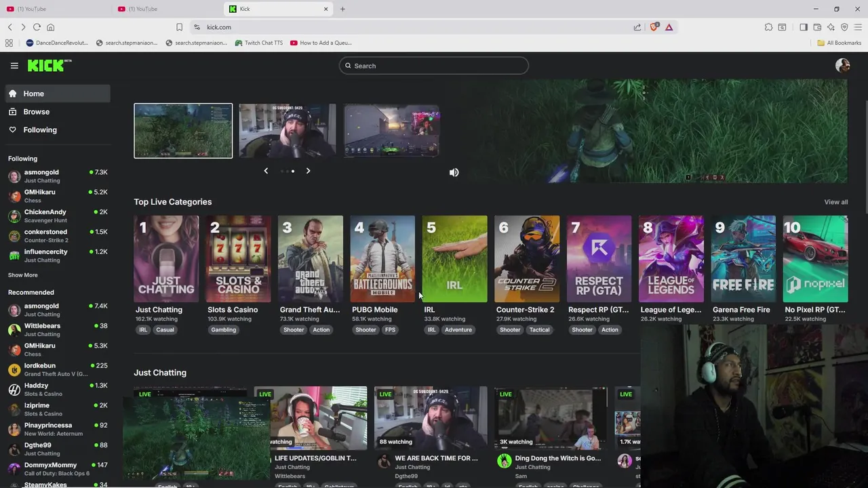Click the Kick logo

pyautogui.click(x=49, y=65)
